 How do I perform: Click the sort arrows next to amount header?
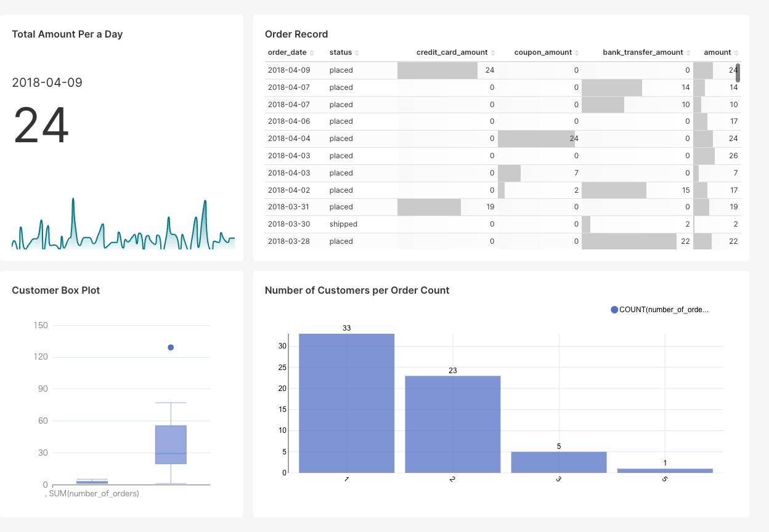[x=736, y=53]
